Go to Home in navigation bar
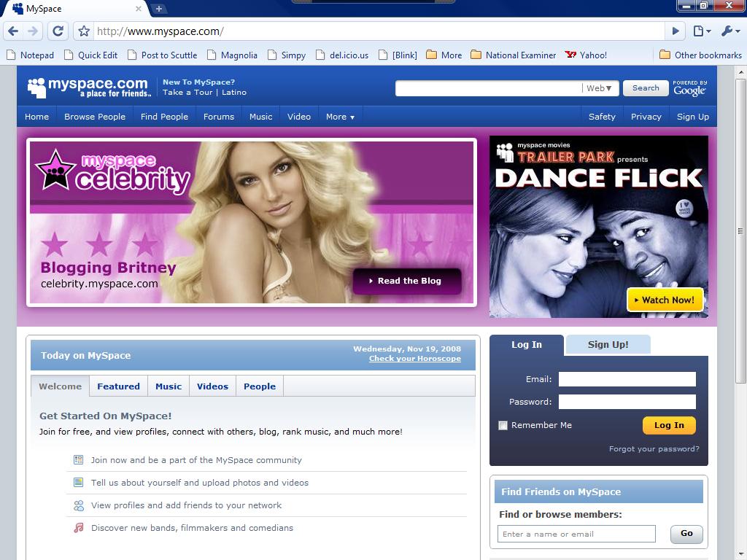The image size is (747, 560). click(x=36, y=117)
